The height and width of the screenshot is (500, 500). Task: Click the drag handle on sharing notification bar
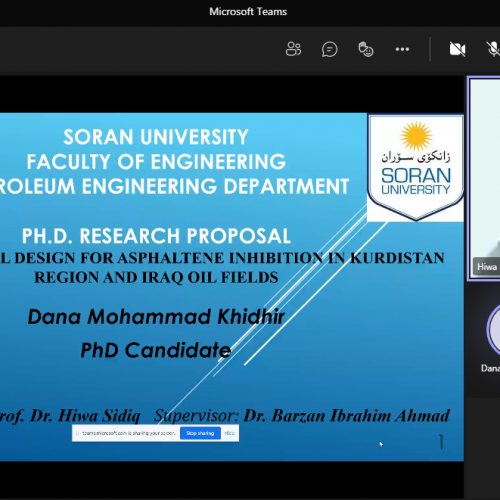point(77,433)
